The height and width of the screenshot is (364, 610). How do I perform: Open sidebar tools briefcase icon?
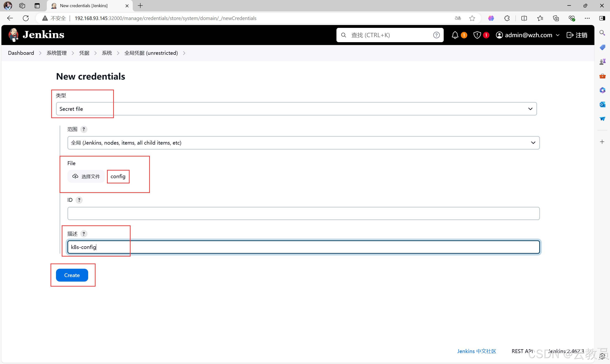pos(602,76)
